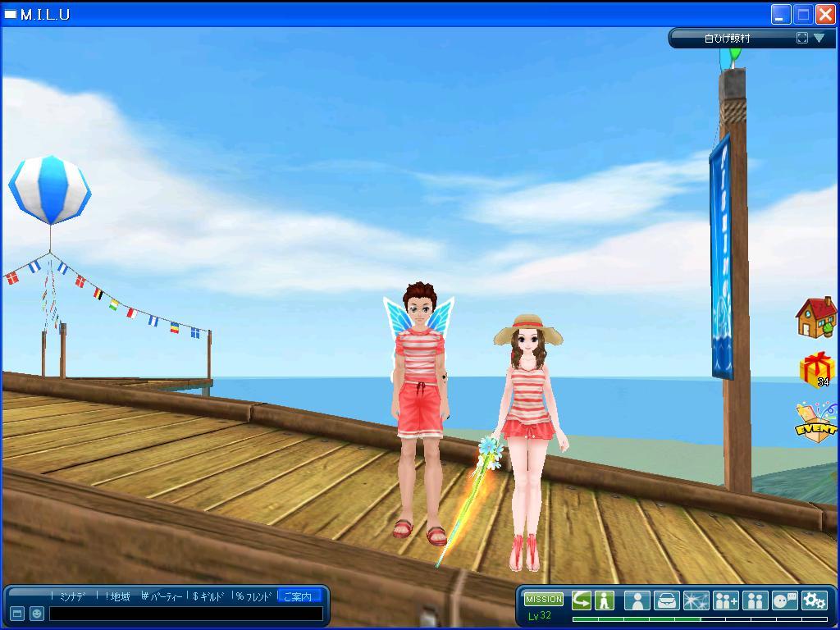
Task: Open the chat bubble face icon
Action: [784, 600]
